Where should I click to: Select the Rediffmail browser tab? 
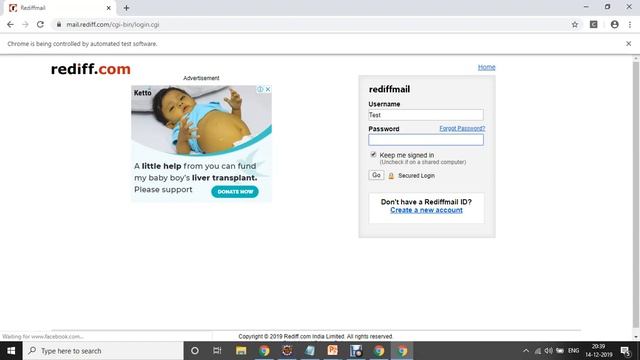coord(59,8)
